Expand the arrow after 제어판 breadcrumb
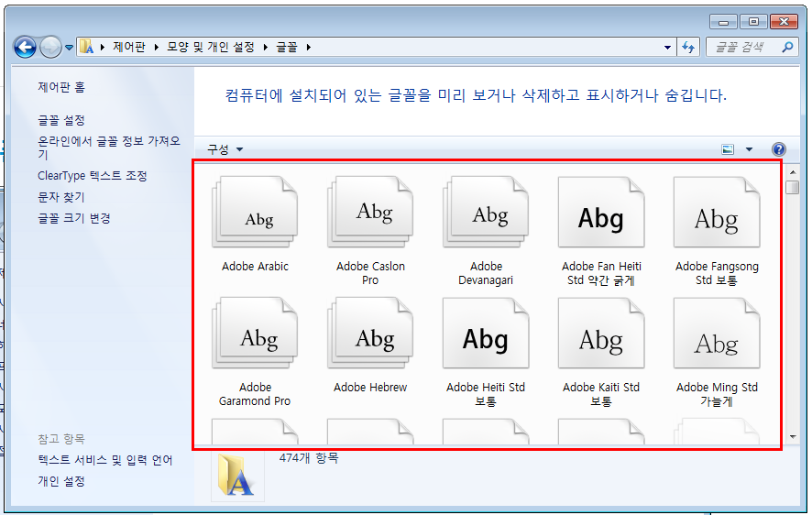 tap(156, 47)
